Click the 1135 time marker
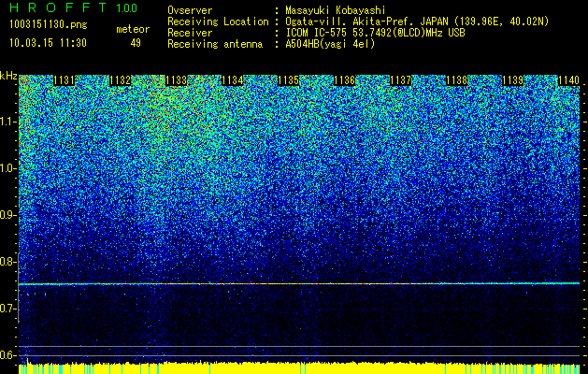Screen dimensions: 588x374 pyautogui.click(x=288, y=80)
